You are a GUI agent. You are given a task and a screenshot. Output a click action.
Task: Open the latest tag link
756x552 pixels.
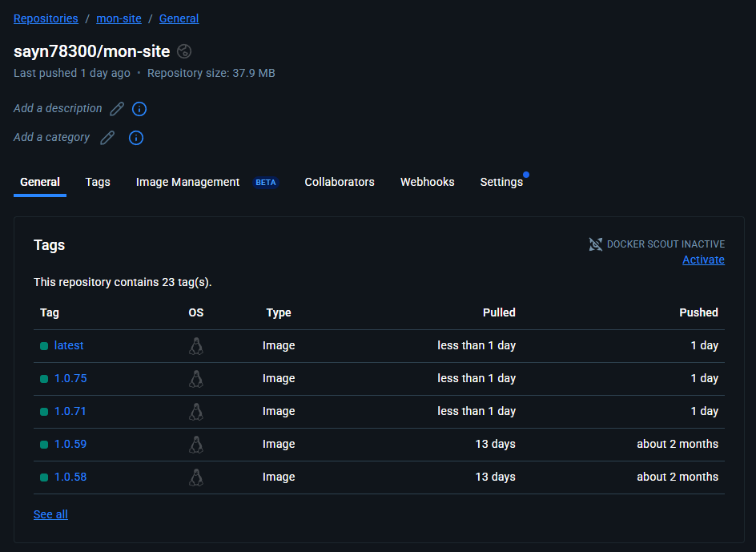coord(69,345)
